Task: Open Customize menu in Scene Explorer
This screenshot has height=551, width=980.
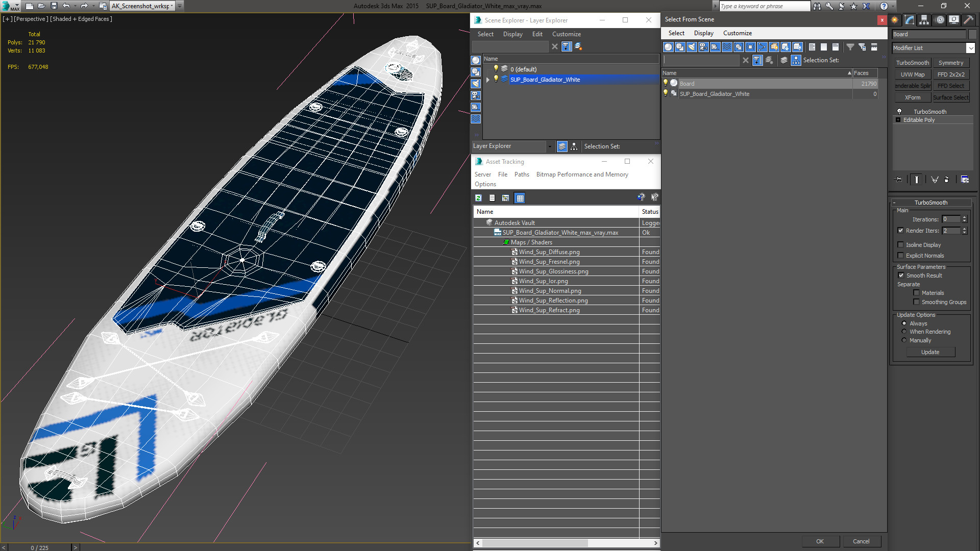Action: click(x=566, y=34)
